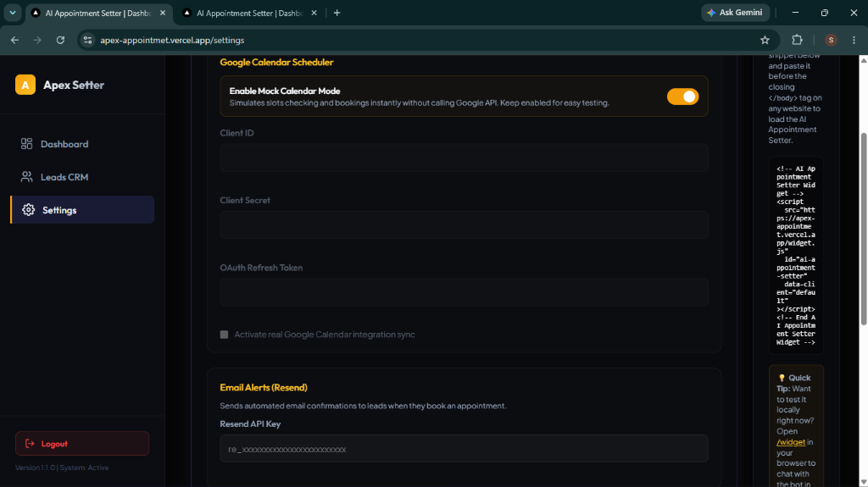Click the Client ID input field
Viewport: 868px width, 487px height.
(x=464, y=158)
